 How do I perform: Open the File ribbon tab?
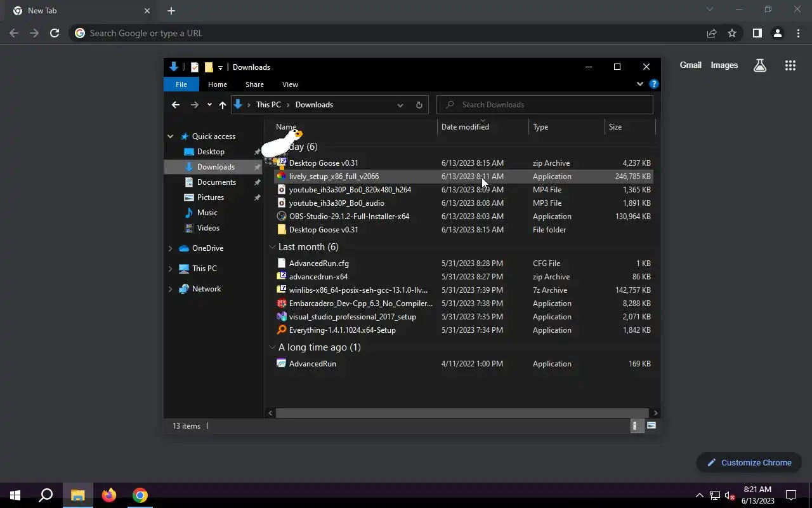click(x=181, y=84)
